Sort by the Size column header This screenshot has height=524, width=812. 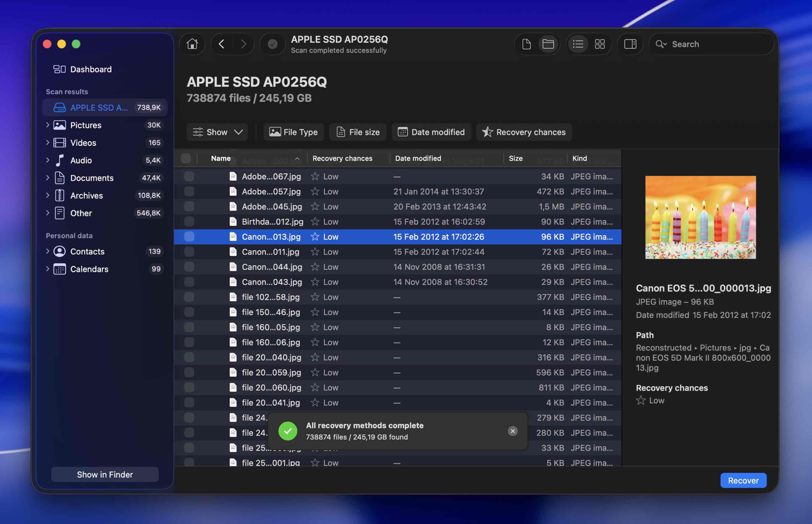click(535, 158)
